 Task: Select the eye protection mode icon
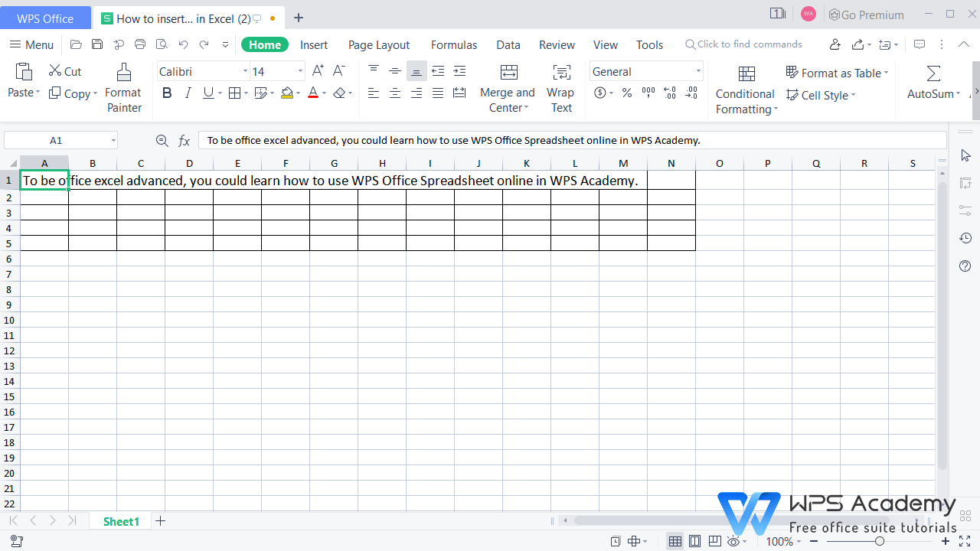[x=732, y=541]
